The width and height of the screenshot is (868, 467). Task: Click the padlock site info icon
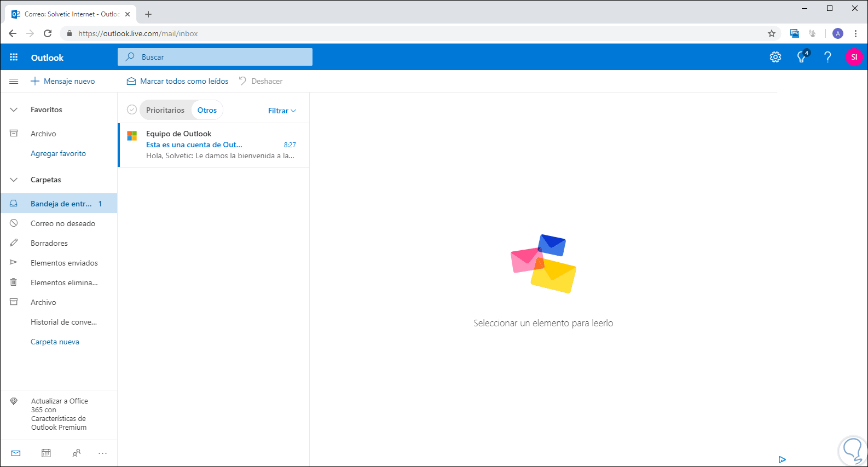pyautogui.click(x=69, y=33)
